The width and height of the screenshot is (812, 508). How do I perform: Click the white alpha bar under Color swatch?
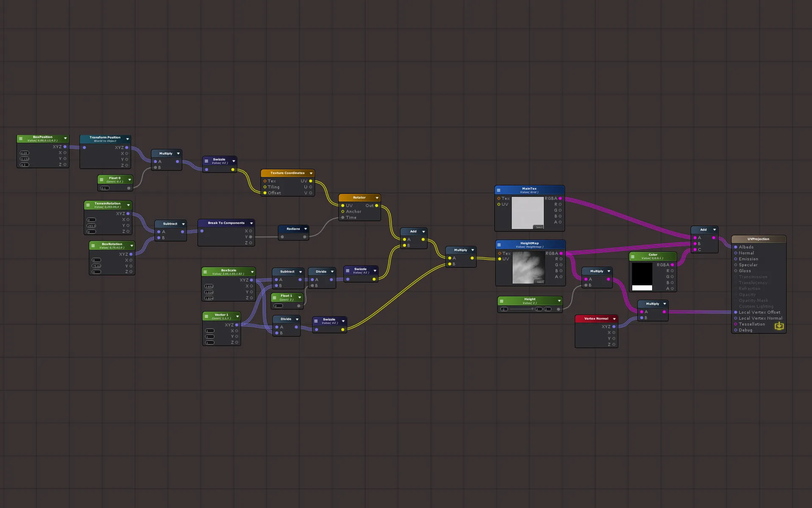(x=642, y=288)
